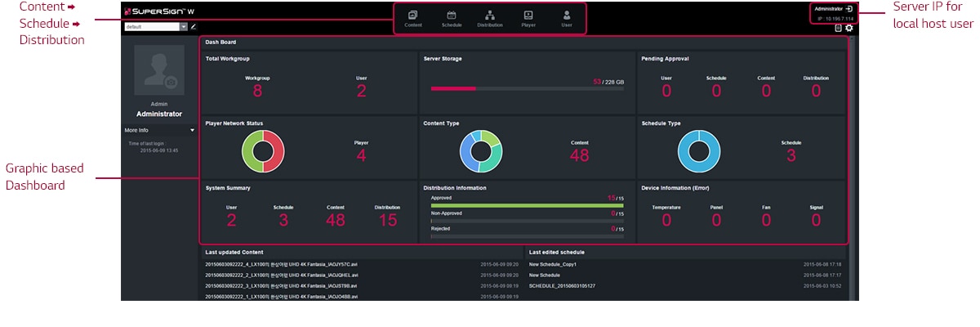The height and width of the screenshot is (327, 980).
Task: Expand the More Info panel arrow
Action: tap(192, 130)
